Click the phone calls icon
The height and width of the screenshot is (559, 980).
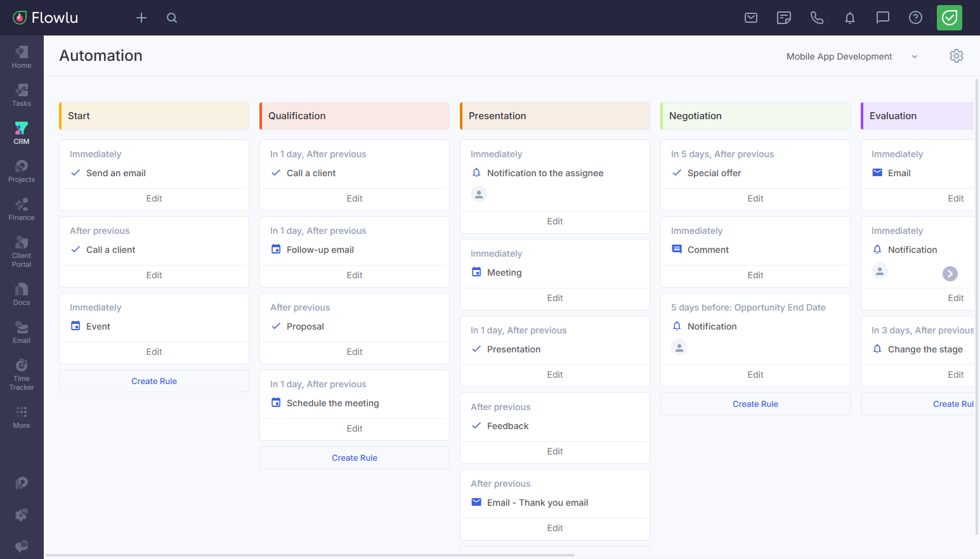point(817,18)
